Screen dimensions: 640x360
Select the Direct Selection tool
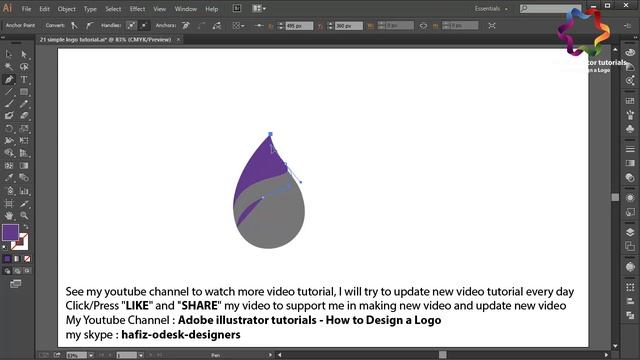point(24,54)
